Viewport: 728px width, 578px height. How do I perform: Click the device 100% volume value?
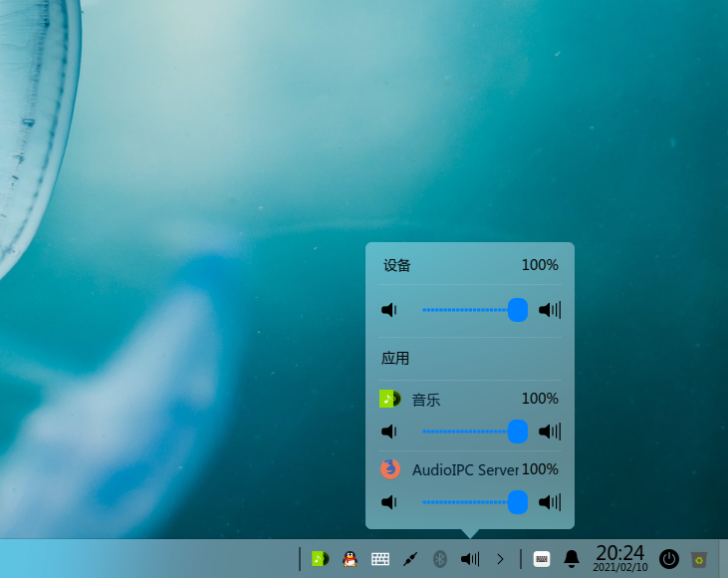[540, 265]
